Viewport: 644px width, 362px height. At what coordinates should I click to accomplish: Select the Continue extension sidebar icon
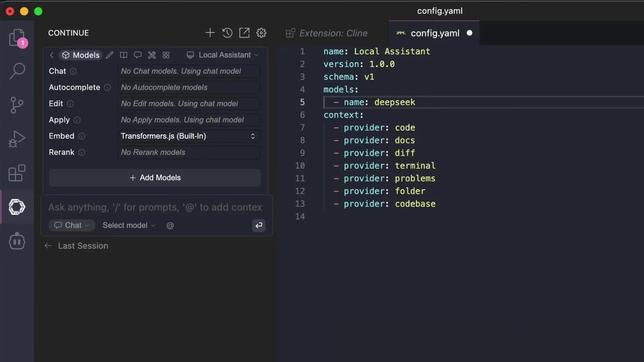click(x=17, y=207)
